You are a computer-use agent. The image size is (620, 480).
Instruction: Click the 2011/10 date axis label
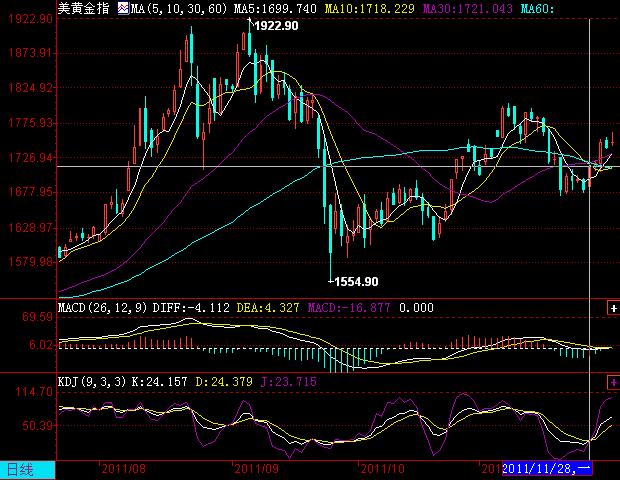[x=382, y=469]
